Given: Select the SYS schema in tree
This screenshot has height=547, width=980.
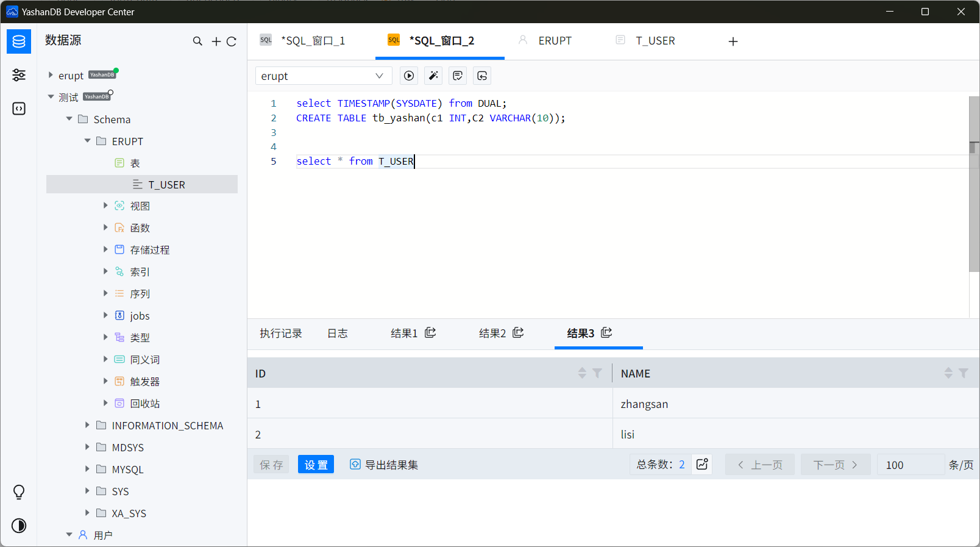Looking at the screenshot, I should click(x=120, y=491).
